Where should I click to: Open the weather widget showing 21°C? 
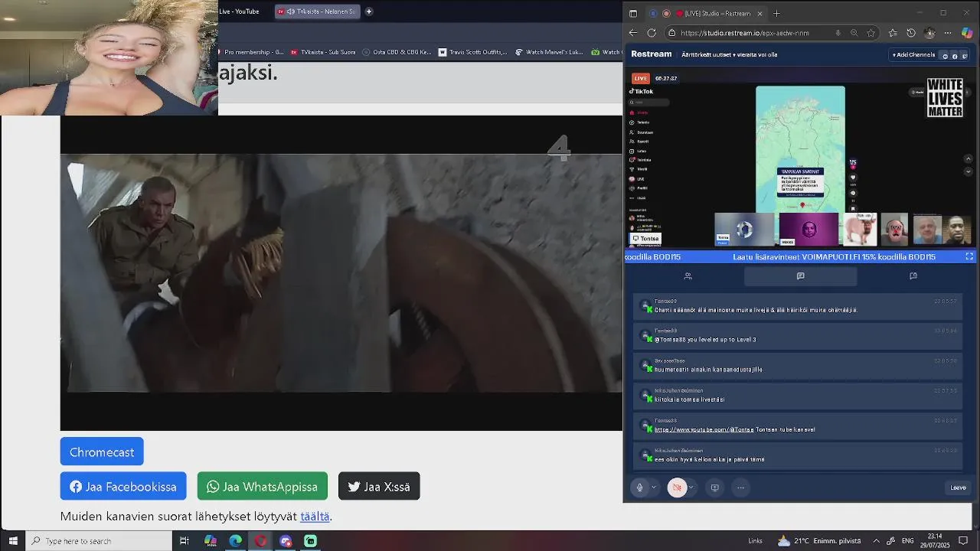(x=818, y=541)
